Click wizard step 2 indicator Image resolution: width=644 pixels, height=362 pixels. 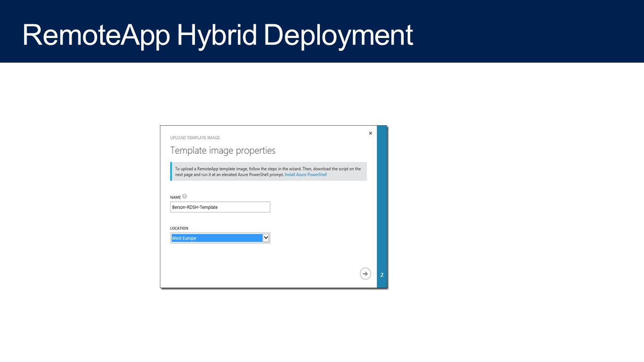tap(382, 275)
